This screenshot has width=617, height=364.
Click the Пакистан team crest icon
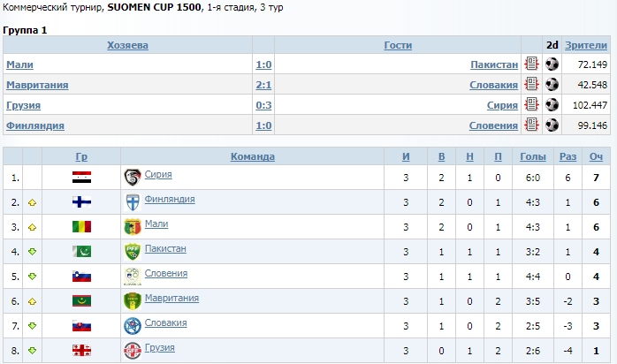pos(133,251)
